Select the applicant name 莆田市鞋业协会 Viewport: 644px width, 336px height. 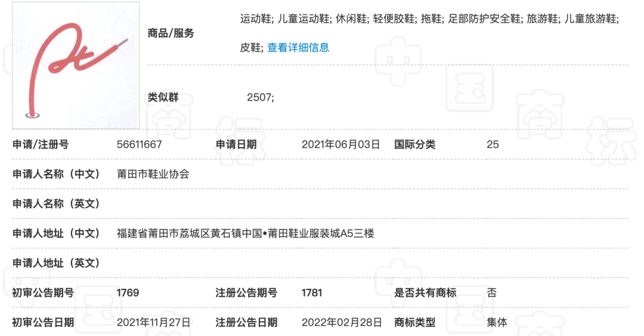pos(153,174)
